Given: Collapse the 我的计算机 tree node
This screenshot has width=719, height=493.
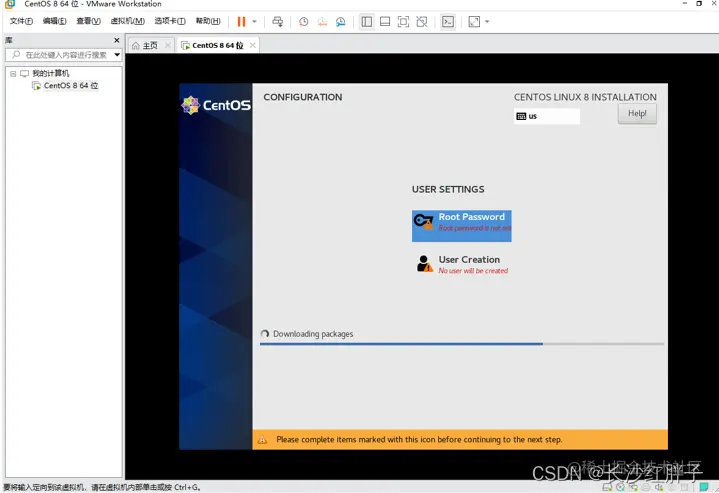Looking at the screenshot, I should (x=13, y=73).
